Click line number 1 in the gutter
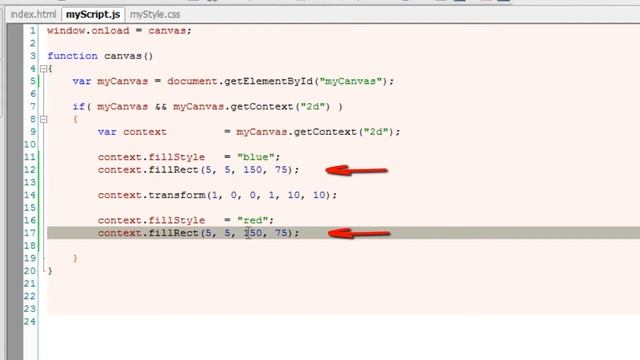 click(x=33, y=31)
